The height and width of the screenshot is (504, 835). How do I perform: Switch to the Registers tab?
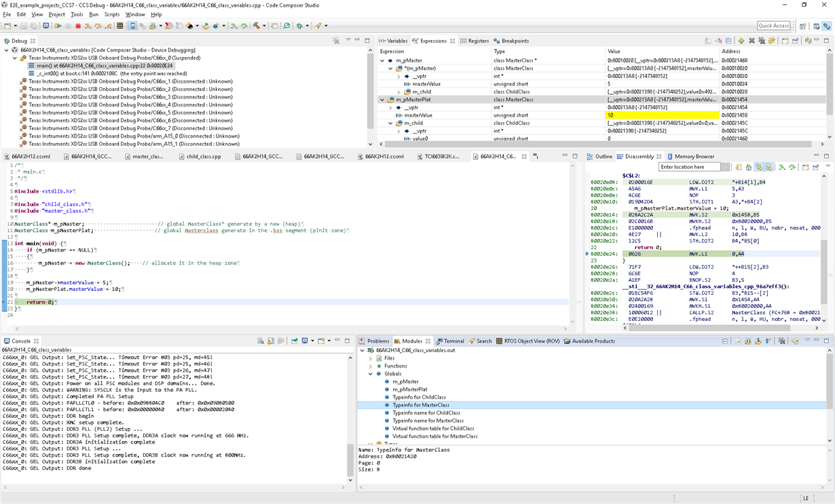[x=475, y=41]
